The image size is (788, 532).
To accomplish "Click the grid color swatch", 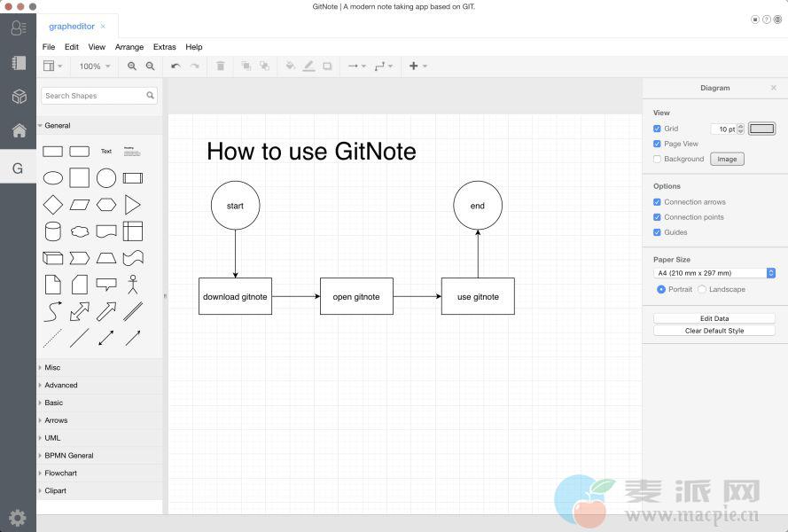I will point(761,129).
